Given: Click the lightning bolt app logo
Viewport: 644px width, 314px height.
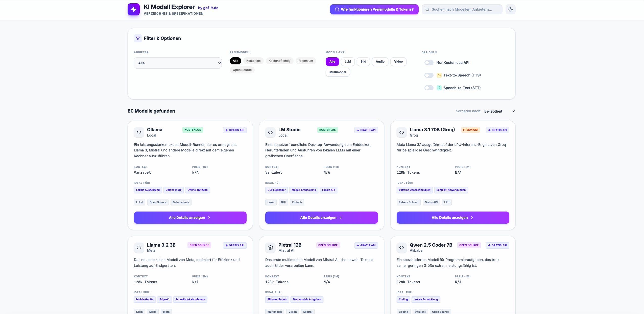Looking at the screenshot, I should (134, 9).
